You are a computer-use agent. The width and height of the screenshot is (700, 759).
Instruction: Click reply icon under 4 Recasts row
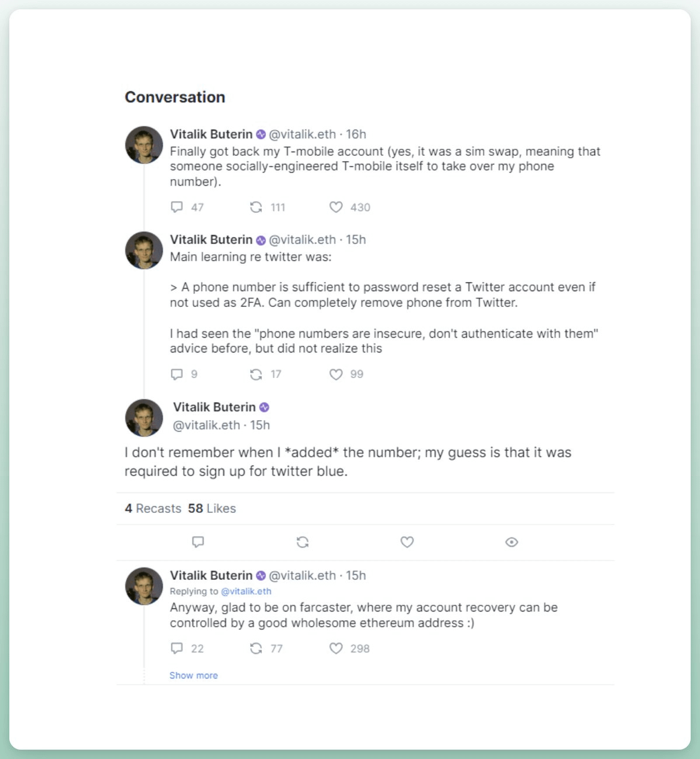click(x=198, y=542)
